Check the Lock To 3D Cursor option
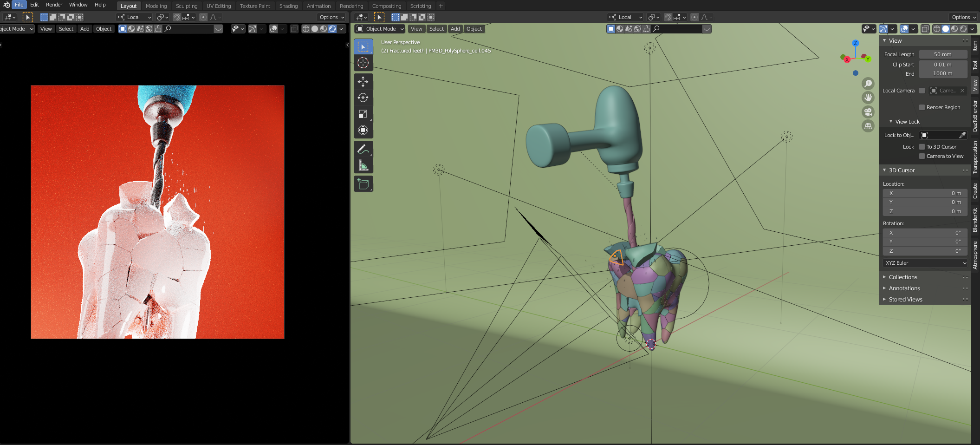 922,147
